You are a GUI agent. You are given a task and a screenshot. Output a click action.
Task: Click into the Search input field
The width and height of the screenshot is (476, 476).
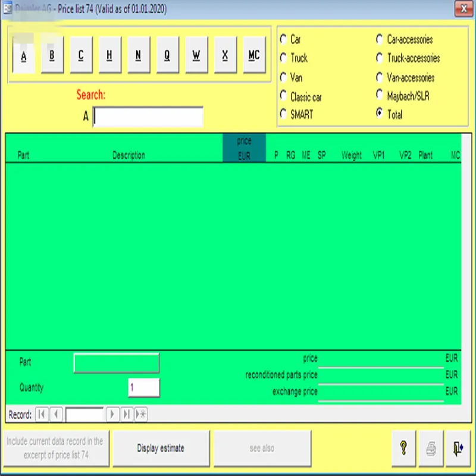pyautogui.click(x=148, y=117)
